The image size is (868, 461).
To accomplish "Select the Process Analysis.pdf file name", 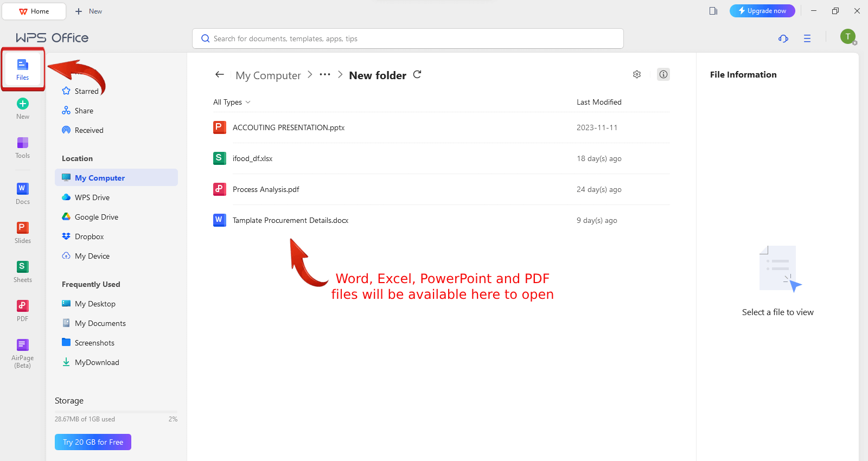I will 266,189.
